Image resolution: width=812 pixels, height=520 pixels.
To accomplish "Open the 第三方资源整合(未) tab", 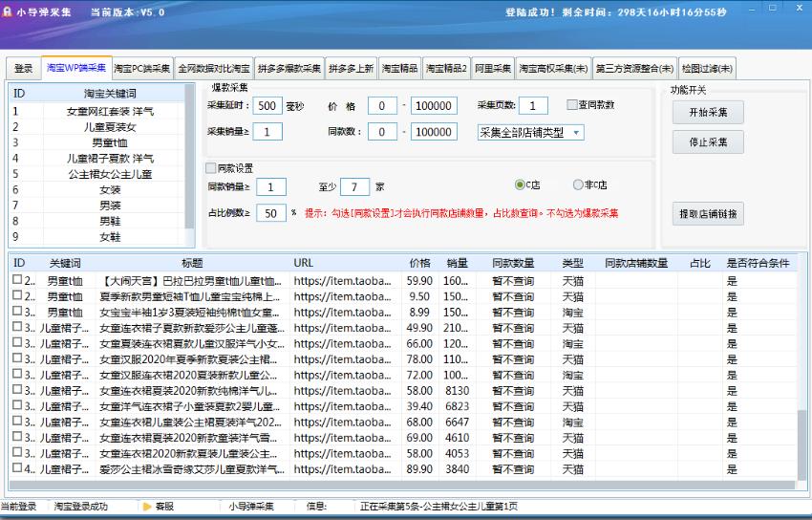I will tap(634, 69).
